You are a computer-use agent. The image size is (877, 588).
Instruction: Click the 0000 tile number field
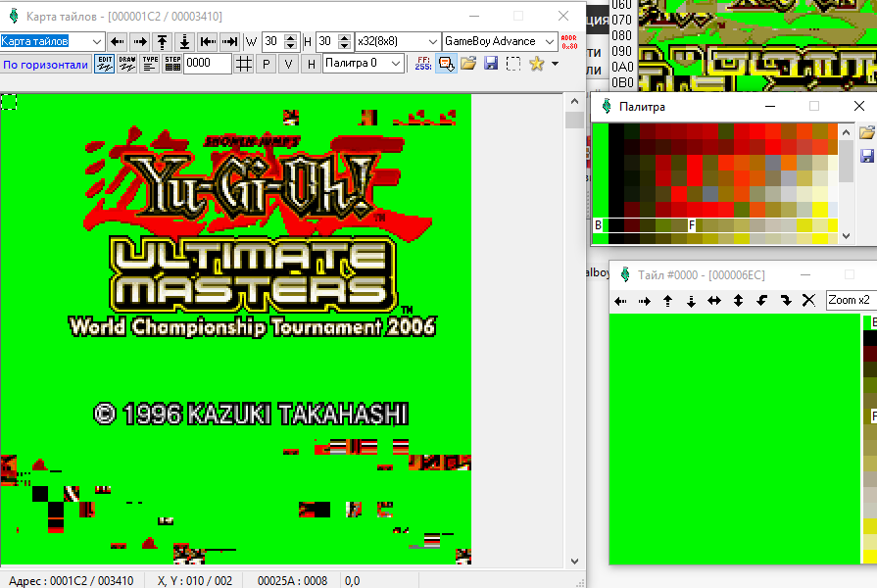[208, 64]
